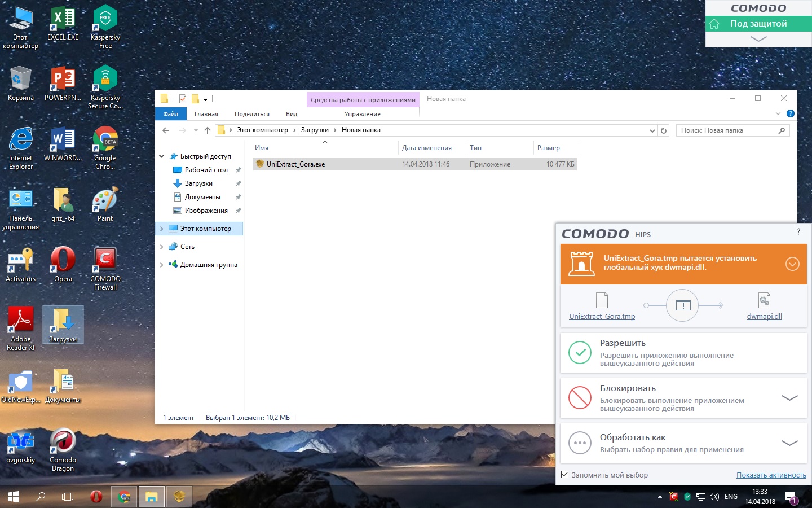Screen dimensions: 812x508
Task: Open the ovgorskiy desktop icon
Action: [x=21, y=446]
